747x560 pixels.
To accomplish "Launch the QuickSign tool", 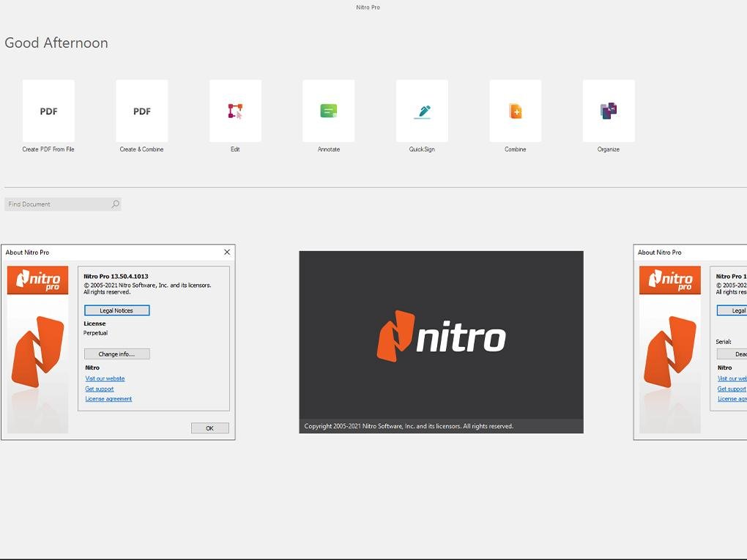I will tap(422, 111).
